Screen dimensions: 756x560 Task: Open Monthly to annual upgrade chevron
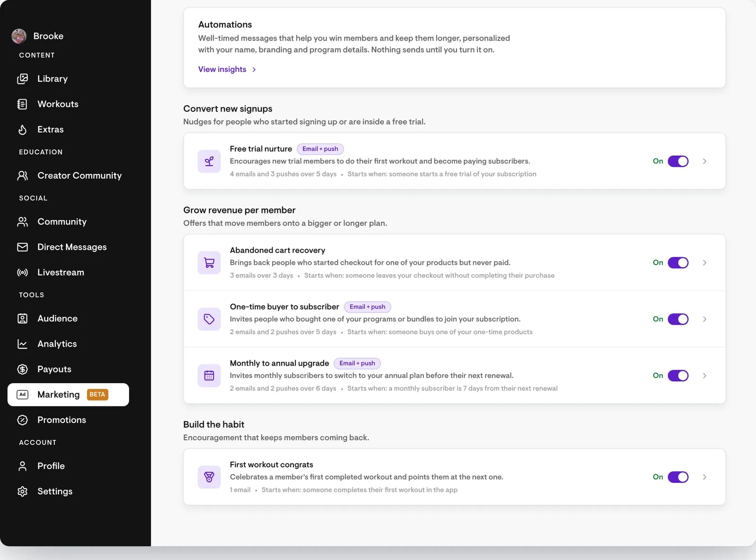point(704,376)
